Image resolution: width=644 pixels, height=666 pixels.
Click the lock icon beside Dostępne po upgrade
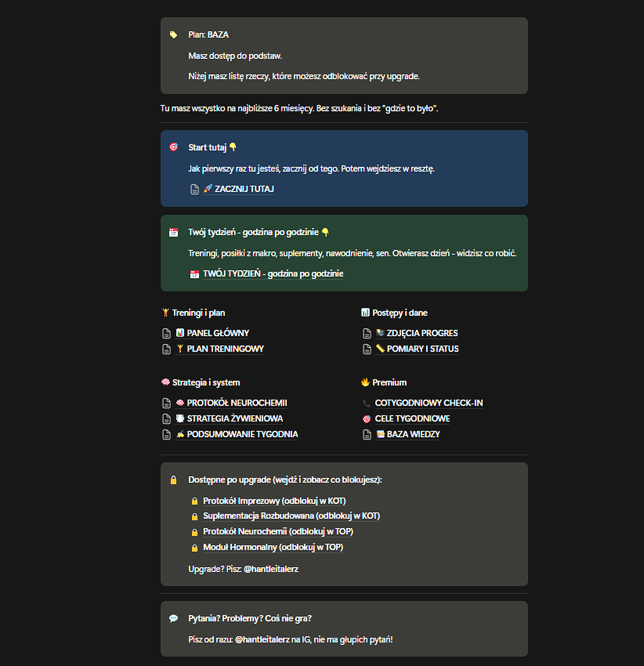173,480
